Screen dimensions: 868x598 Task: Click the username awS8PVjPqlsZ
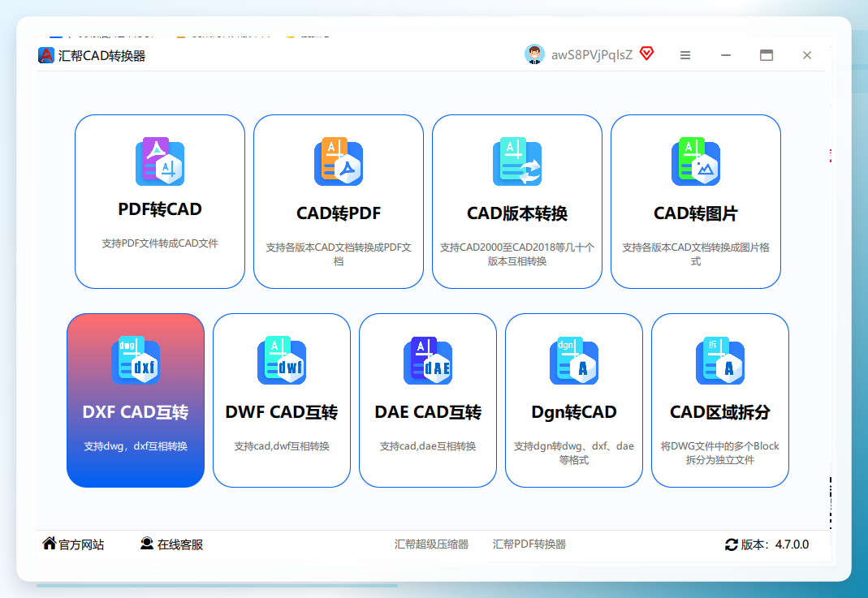(592, 54)
